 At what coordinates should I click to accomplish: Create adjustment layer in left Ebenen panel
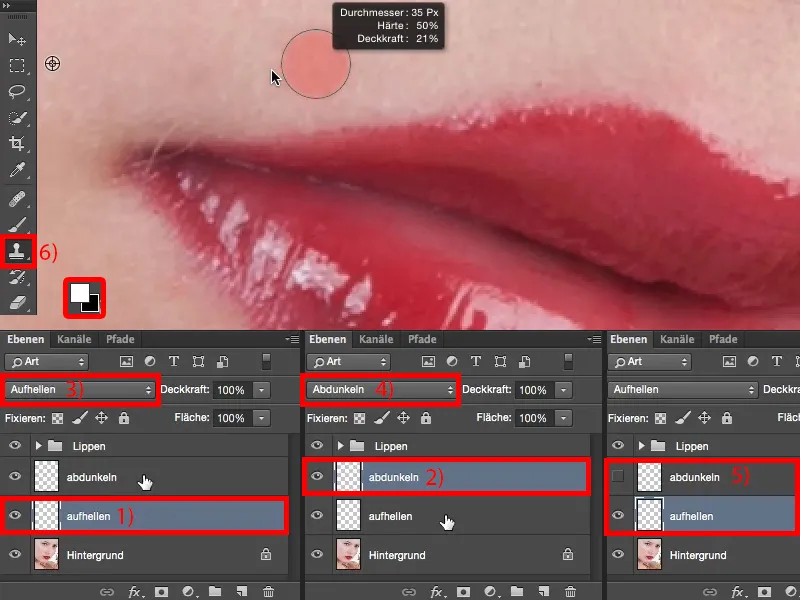point(189,592)
